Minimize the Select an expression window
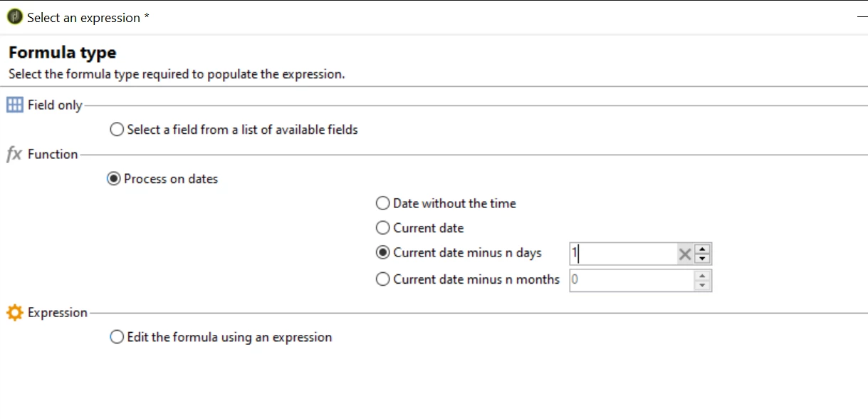Image resolution: width=868 pixels, height=419 pixels. (862, 18)
